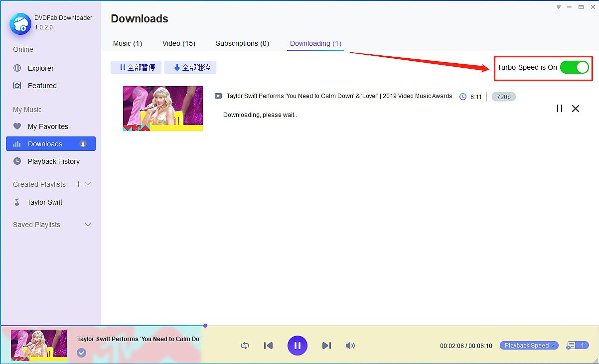Click the now-playing thumbnail in player bar
Viewport: 599px width, 364px height.
point(39,345)
